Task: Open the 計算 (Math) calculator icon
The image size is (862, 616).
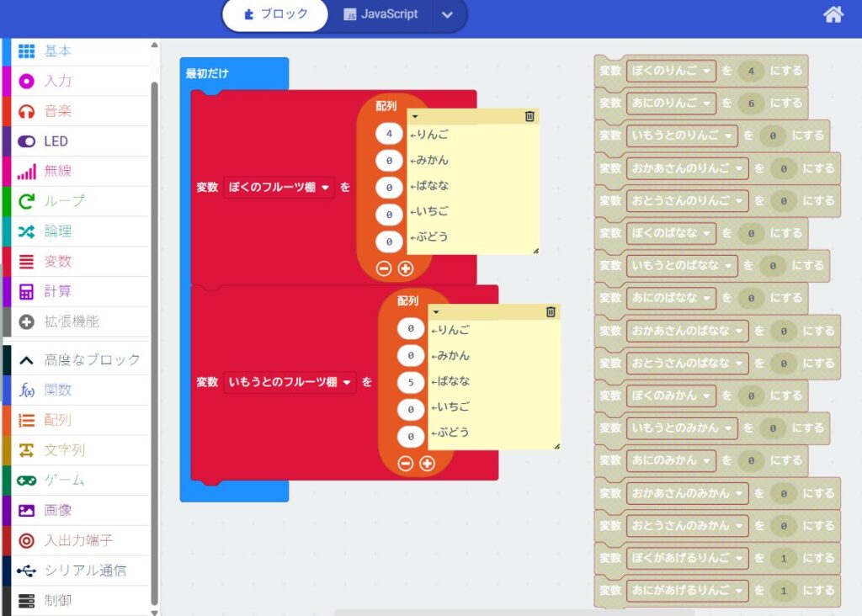Action: 26,292
